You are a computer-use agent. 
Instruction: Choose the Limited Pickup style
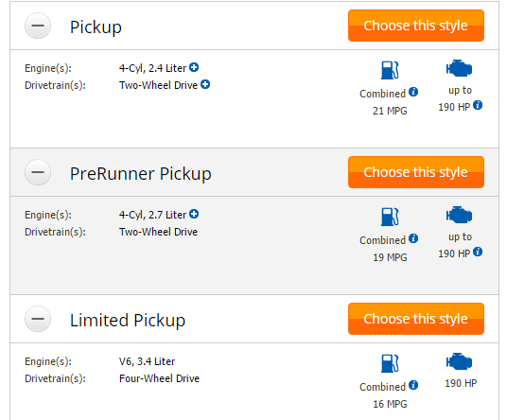416,319
